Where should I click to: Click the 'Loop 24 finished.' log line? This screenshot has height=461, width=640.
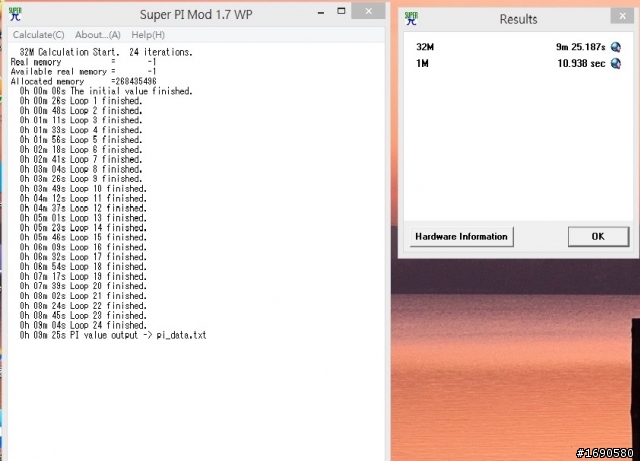[83, 325]
